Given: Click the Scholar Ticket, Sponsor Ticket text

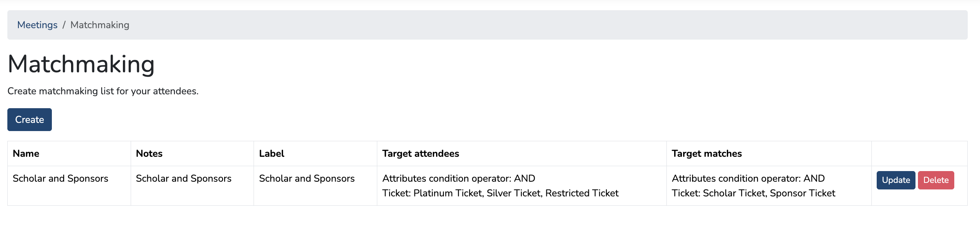Looking at the screenshot, I should [753, 193].
